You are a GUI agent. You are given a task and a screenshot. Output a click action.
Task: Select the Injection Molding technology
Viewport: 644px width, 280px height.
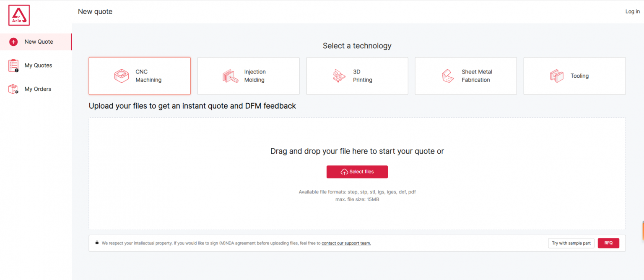pos(248,76)
